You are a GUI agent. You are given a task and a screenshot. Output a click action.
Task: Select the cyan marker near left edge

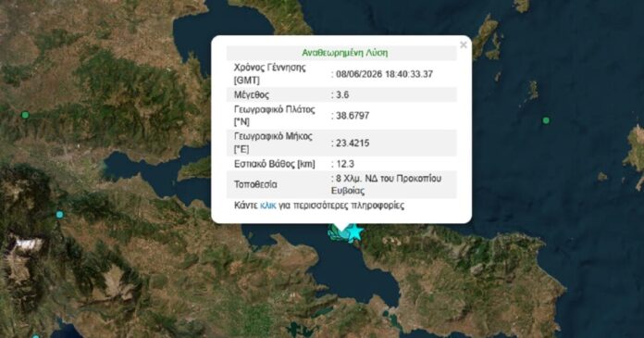tap(59, 214)
